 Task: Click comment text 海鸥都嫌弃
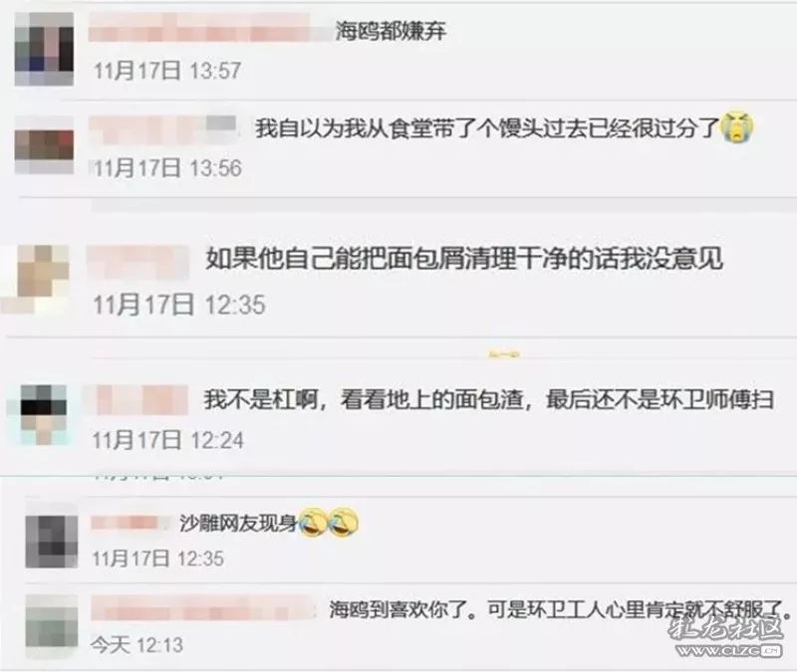391,31
